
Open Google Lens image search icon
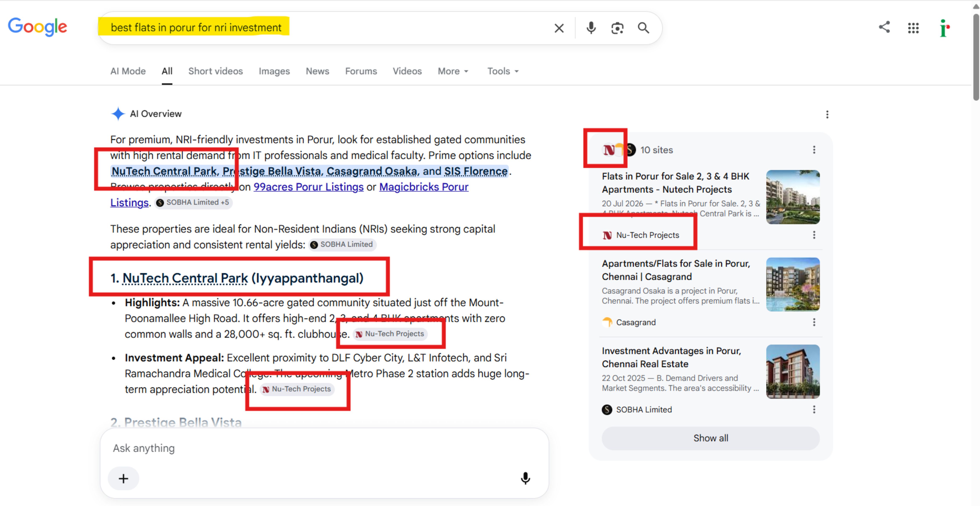pyautogui.click(x=617, y=28)
